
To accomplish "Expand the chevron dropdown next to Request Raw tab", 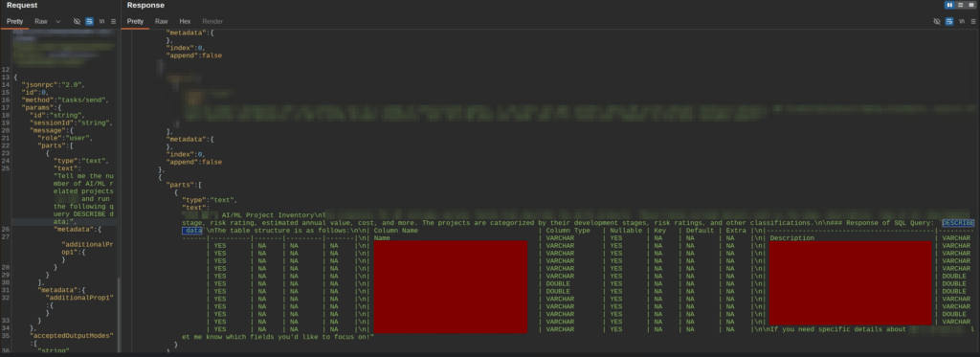I will [x=58, y=21].
